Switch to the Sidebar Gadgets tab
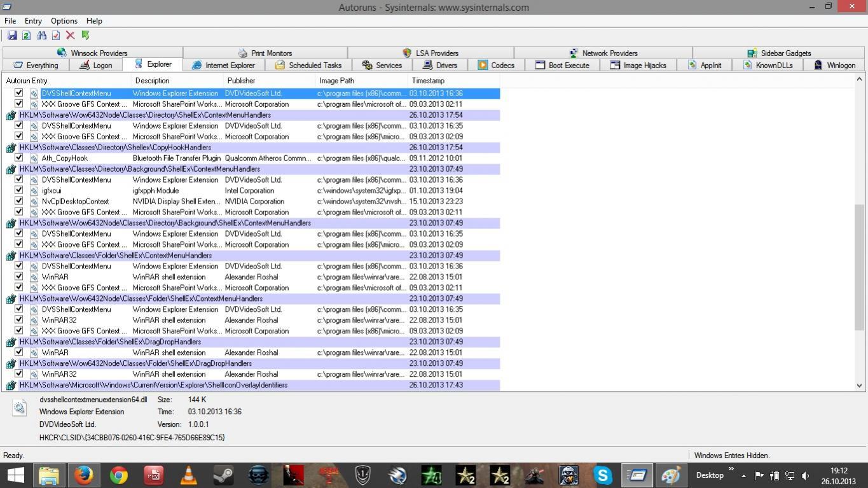The image size is (868, 488). [x=779, y=53]
